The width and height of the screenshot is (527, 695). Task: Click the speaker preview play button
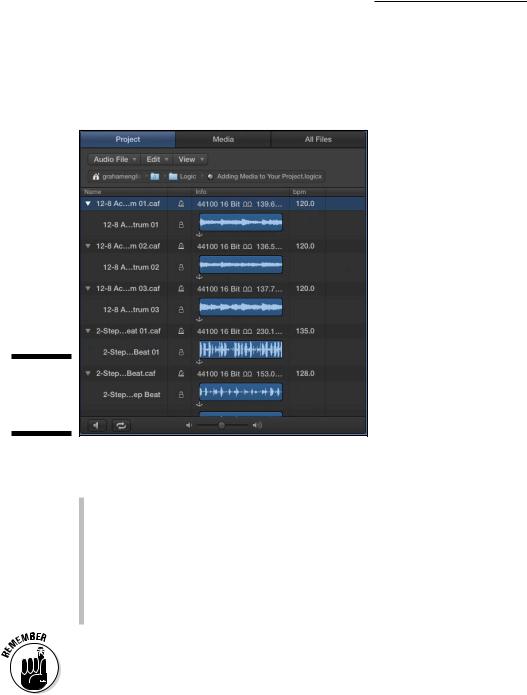(x=96, y=426)
